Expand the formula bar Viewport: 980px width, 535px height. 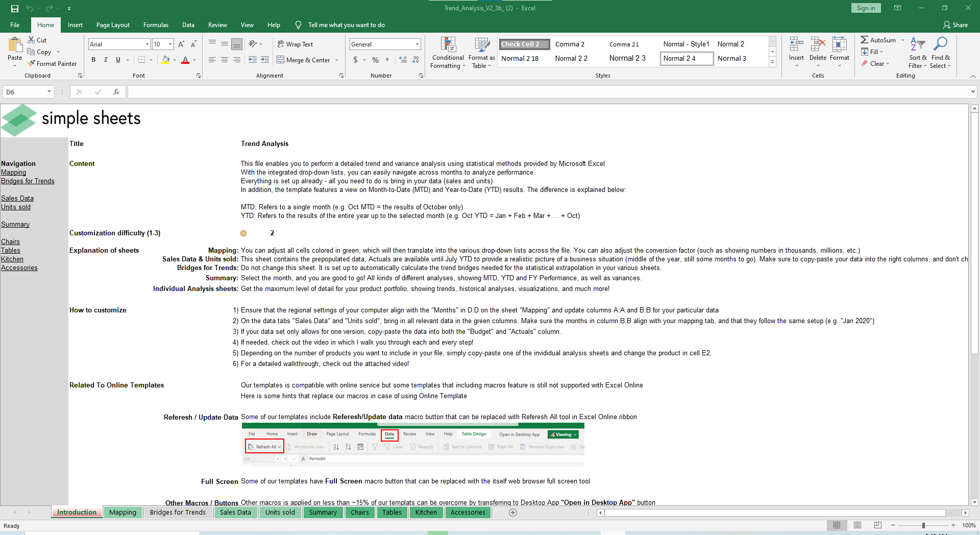(x=973, y=92)
